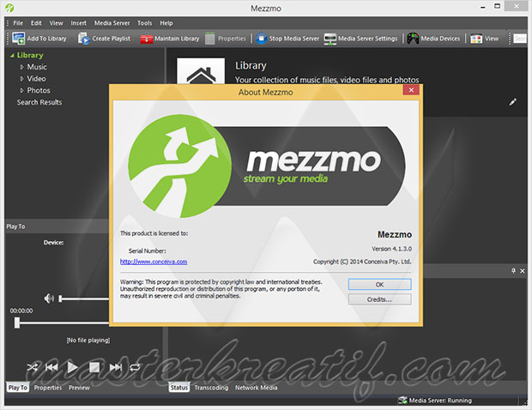The image size is (532, 410).
Task: Click the Media Devices gamepad icon
Action: point(413,39)
